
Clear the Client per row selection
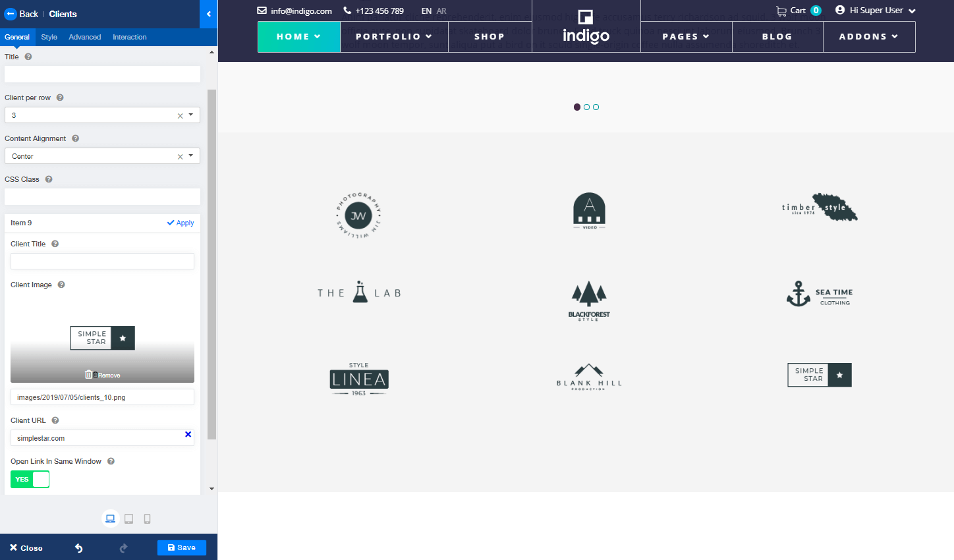click(x=180, y=116)
